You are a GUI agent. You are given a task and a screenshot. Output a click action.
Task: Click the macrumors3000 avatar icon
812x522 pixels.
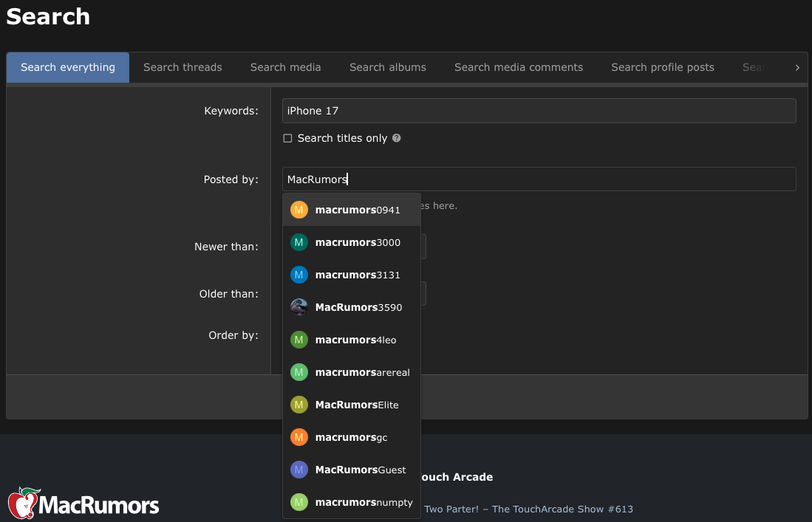click(x=298, y=242)
